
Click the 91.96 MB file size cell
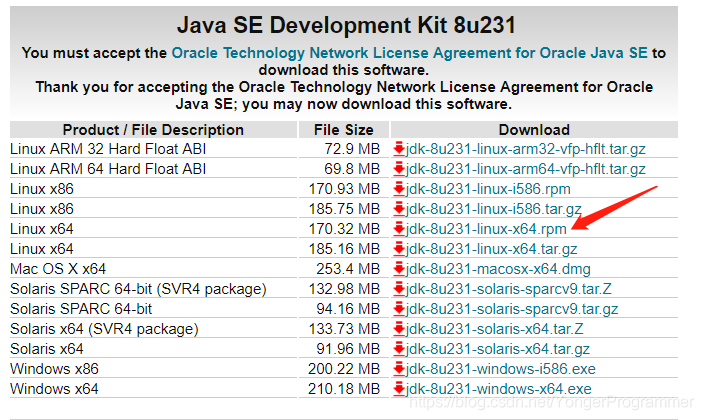(x=348, y=349)
